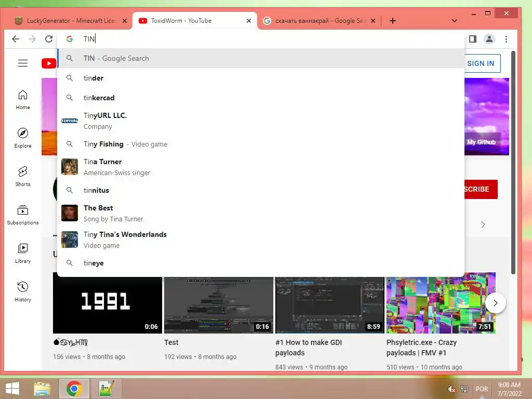Select Tiny Tina's Wonderlands suggestion

[261, 240]
